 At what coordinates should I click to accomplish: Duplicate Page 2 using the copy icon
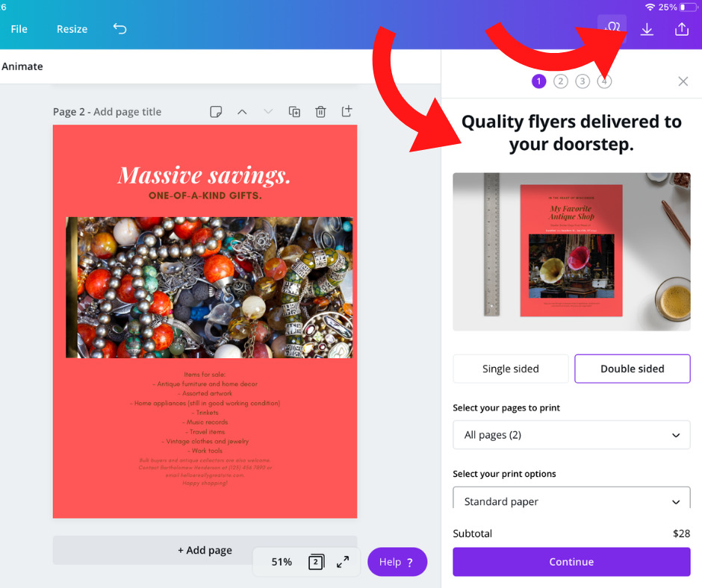(x=294, y=111)
